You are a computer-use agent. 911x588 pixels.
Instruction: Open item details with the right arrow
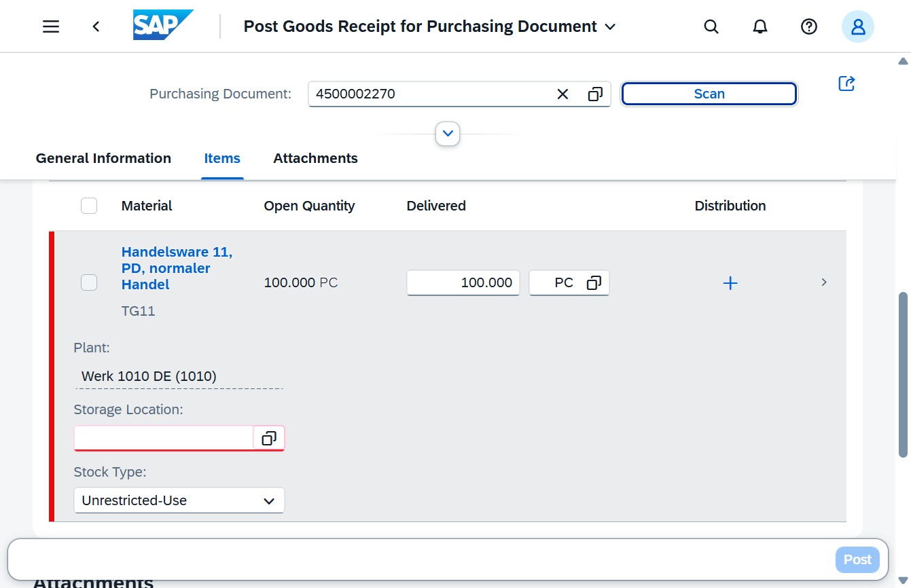(x=824, y=282)
